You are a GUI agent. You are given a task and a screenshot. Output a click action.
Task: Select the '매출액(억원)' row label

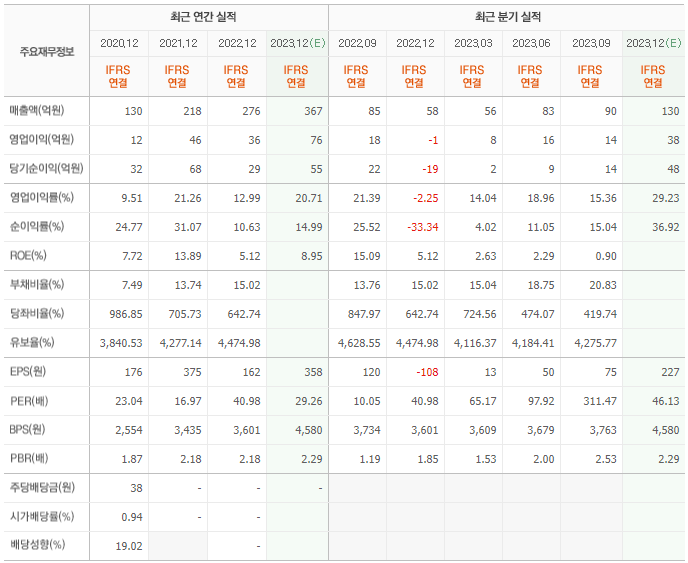tap(37, 111)
